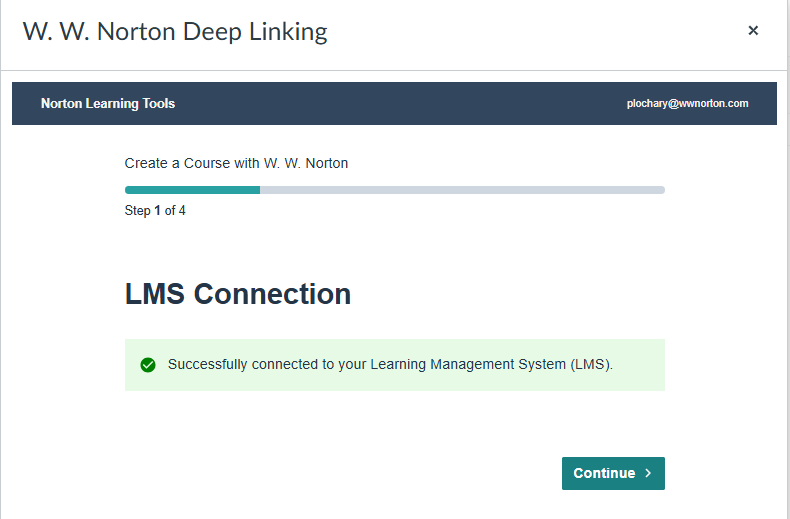Click the 'W. W. Norton Deep Linking' dialog title
This screenshot has width=790, height=519.
175,31
